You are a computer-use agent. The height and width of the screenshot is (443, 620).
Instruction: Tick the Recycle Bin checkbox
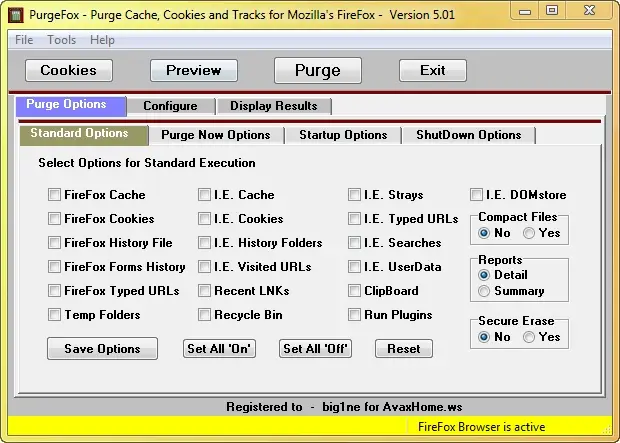pyautogui.click(x=204, y=315)
